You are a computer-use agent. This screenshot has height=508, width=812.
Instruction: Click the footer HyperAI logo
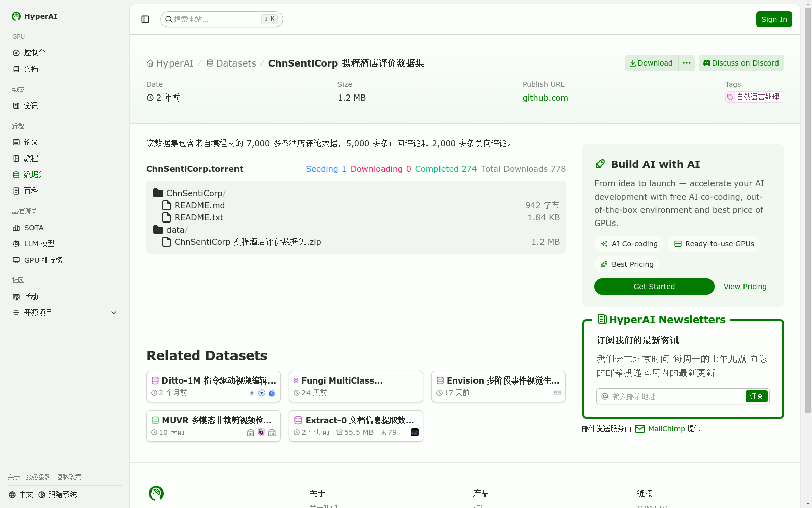(156, 493)
